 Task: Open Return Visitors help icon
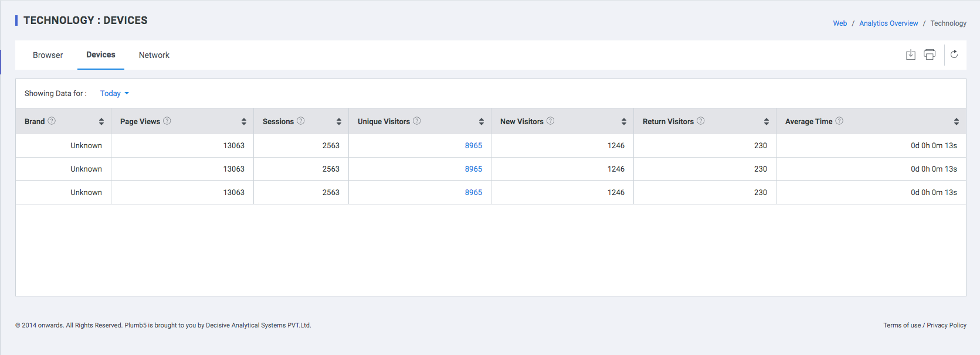coord(701,121)
